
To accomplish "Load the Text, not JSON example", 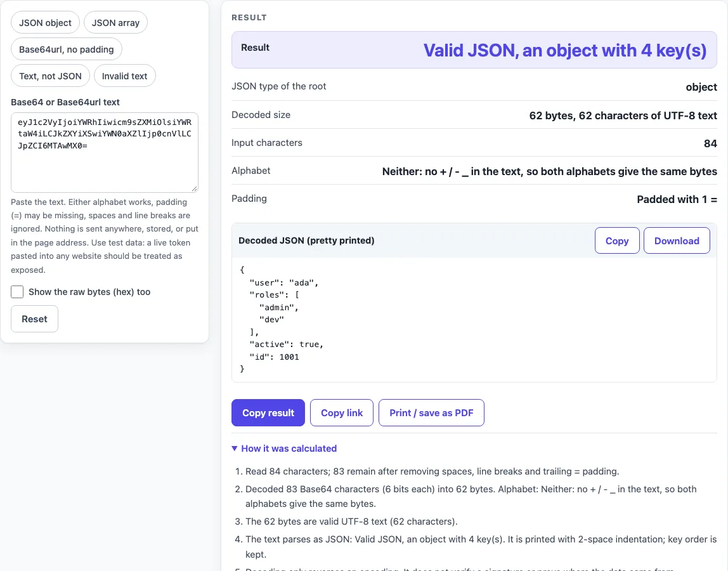I will (x=50, y=75).
